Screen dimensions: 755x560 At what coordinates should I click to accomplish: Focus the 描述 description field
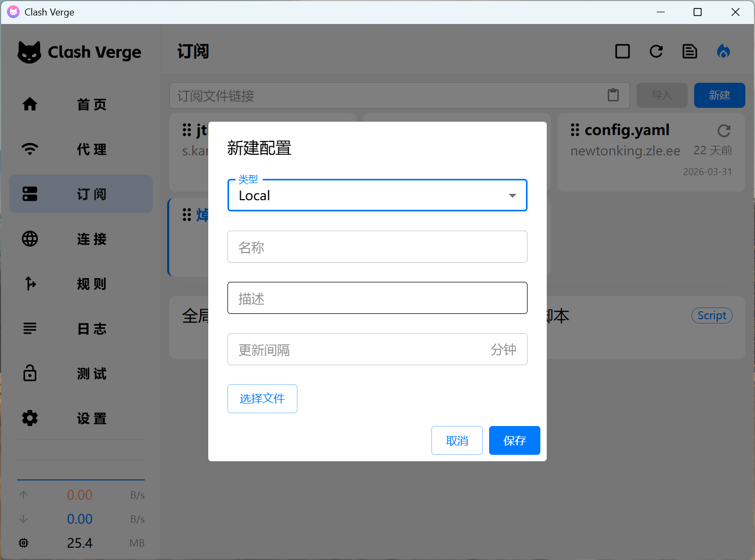pos(377,298)
